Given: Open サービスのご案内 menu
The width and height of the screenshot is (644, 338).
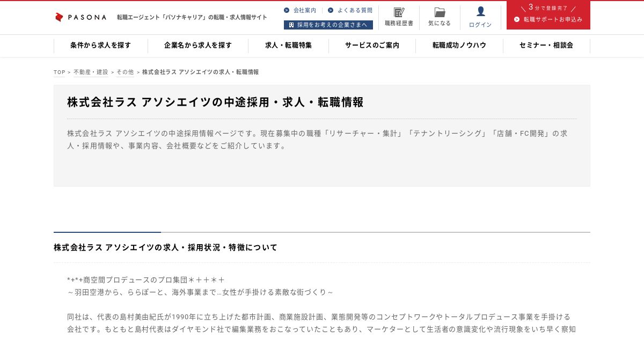Looking at the screenshot, I should [x=372, y=46].
